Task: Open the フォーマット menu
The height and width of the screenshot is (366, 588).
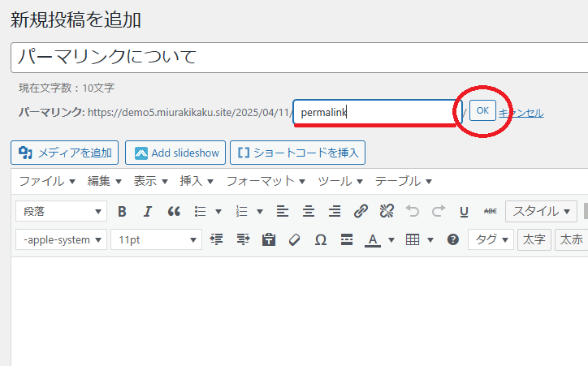Action: tap(266, 181)
